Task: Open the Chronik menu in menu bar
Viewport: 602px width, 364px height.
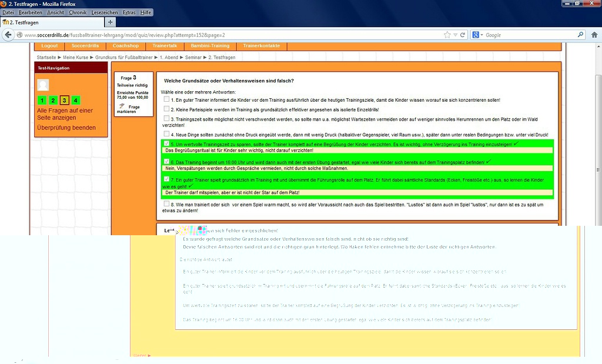Action: coord(78,12)
